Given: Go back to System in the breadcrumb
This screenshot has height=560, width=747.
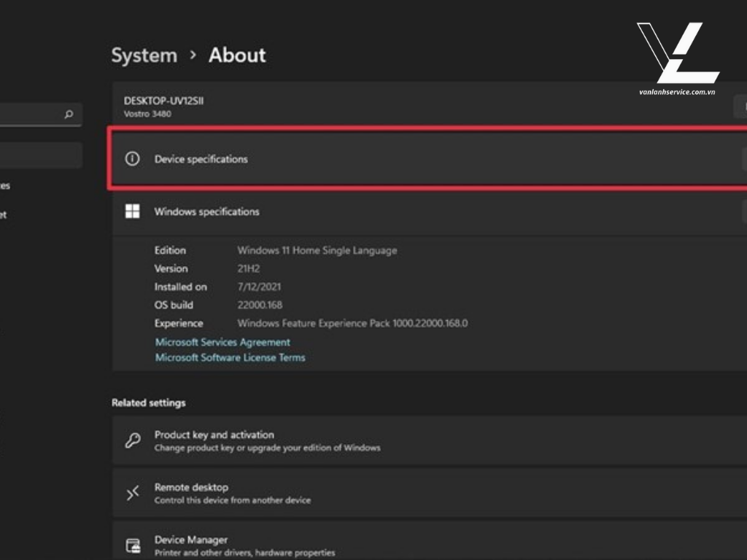Looking at the screenshot, I should (144, 55).
